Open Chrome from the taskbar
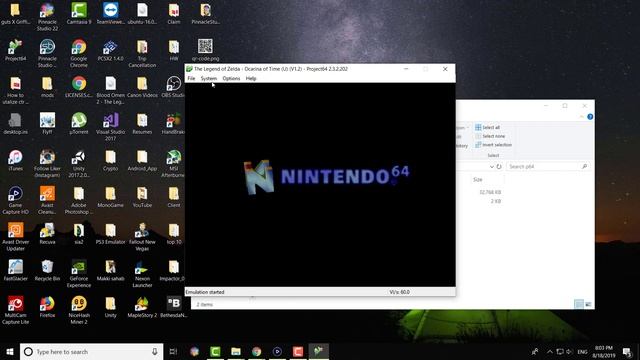Image resolution: width=640 pixels, height=360 pixels. tap(256, 351)
